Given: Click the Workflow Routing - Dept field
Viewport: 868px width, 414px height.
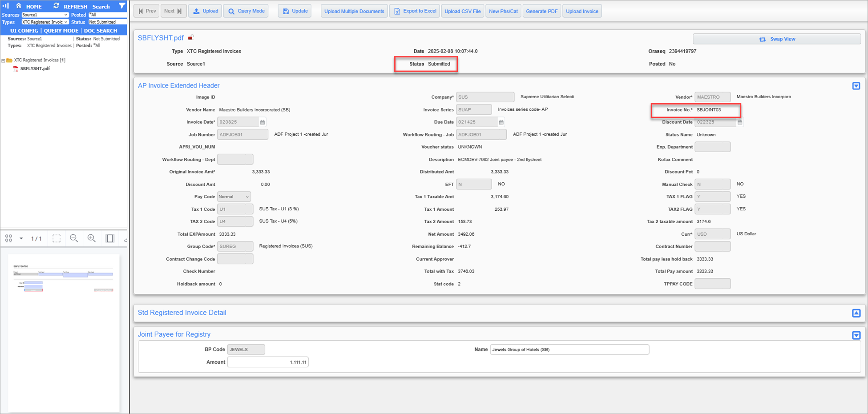Looking at the screenshot, I should tap(235, 159).
